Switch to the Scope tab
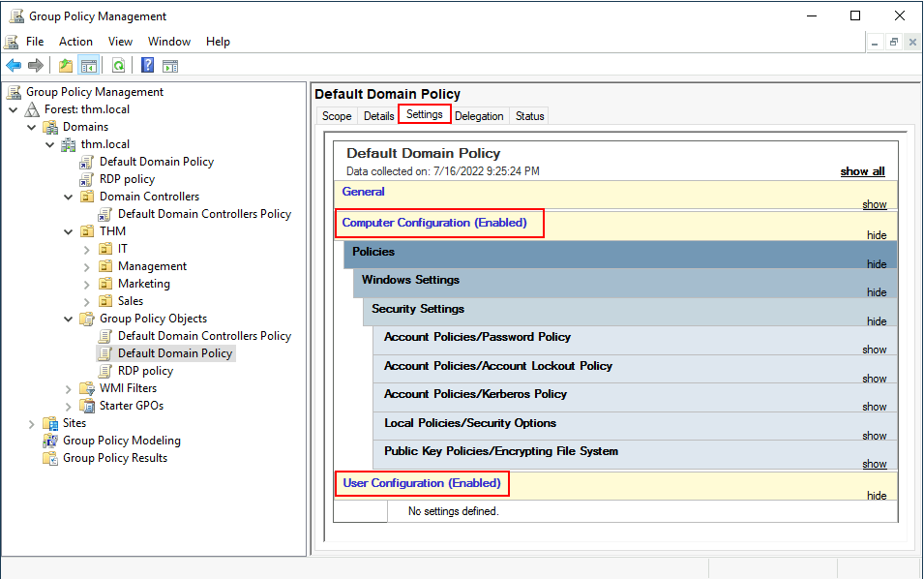The height and width of the screenshot is (579, 924). (337, 116)
